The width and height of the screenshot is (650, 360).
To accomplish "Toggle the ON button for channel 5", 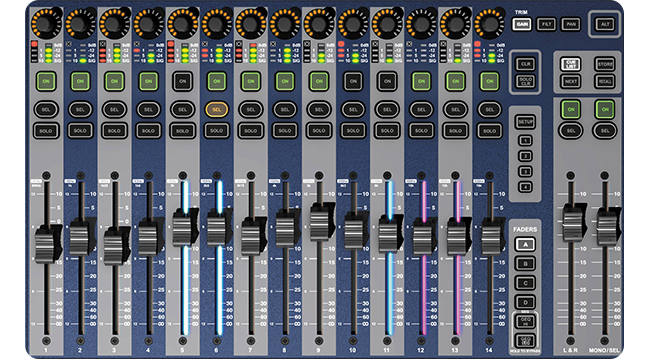I will pyautogui.click(x=182, y=81).
